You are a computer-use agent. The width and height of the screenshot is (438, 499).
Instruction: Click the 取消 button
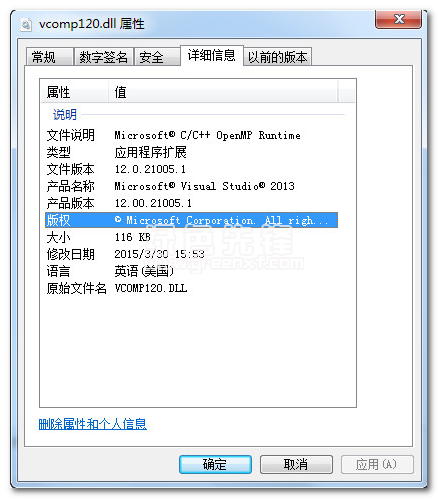(296, 464)
